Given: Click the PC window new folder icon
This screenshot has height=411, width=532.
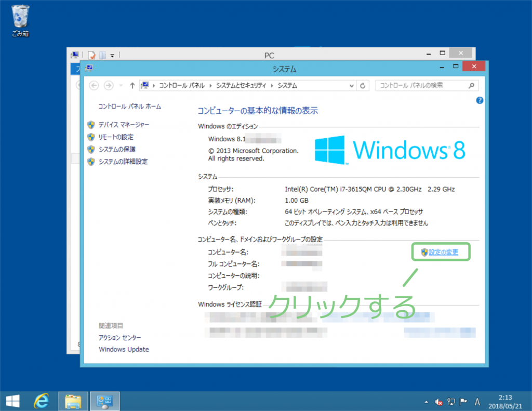Looking at the screenshot, I should (x=102, y=55).
